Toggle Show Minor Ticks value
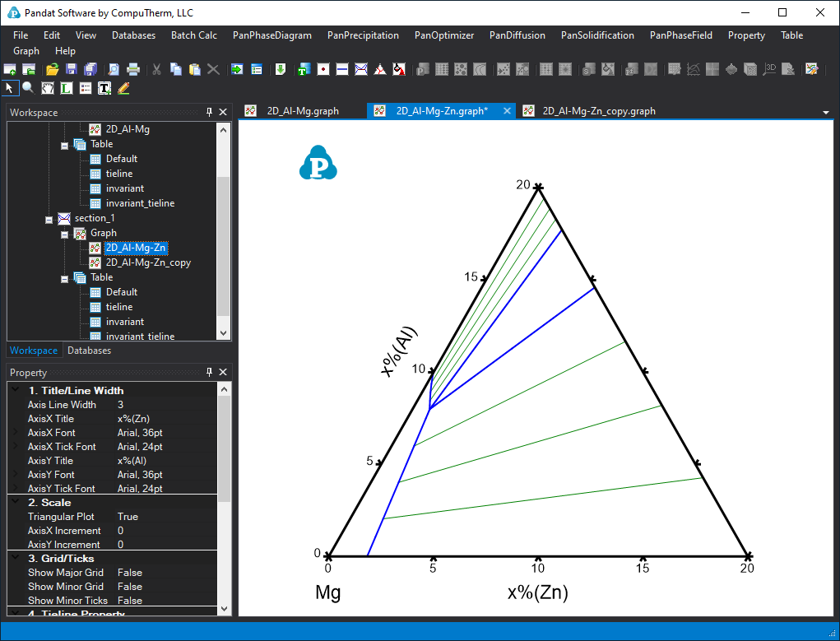The image size is (840, 641). (x=129, y=601)
